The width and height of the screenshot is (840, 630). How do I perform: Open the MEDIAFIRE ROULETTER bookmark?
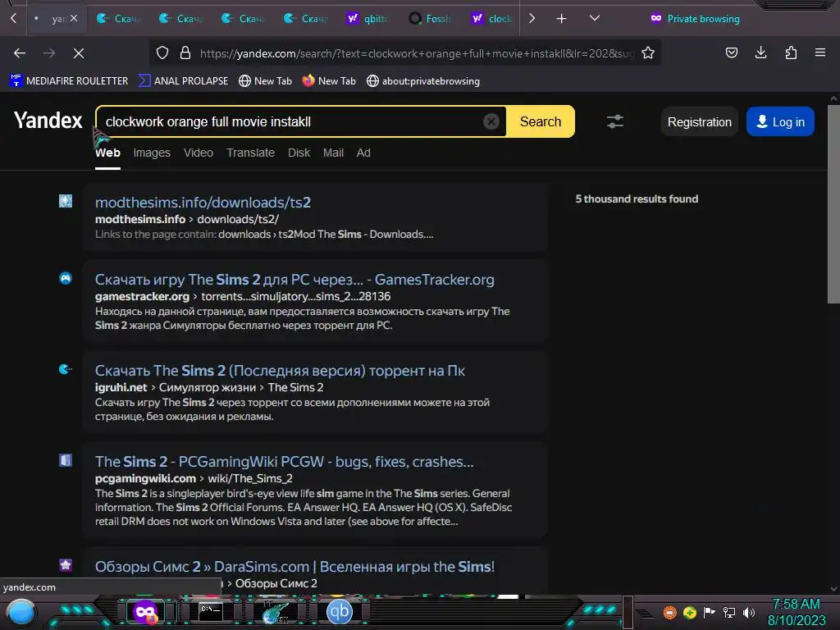coord(69,81)
